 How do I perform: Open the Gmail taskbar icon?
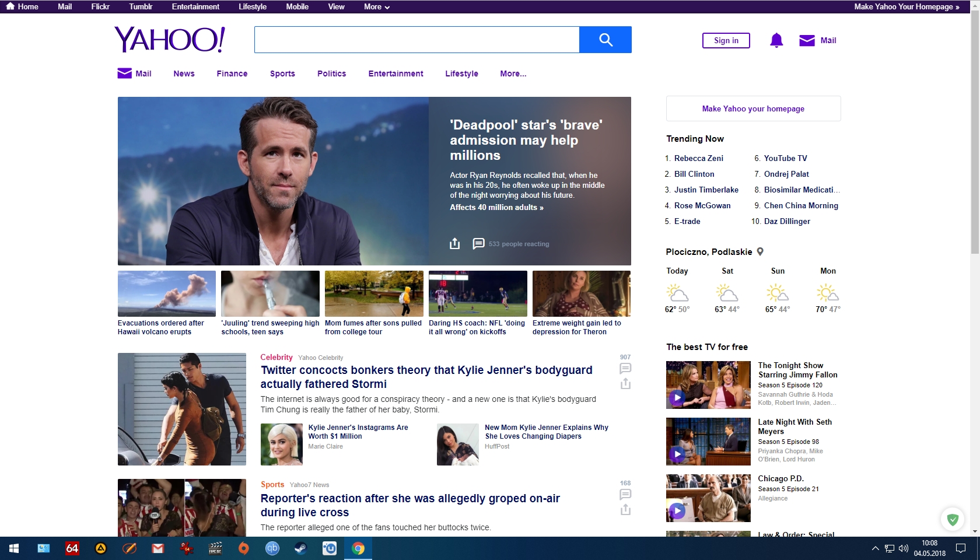coord(157,548)
